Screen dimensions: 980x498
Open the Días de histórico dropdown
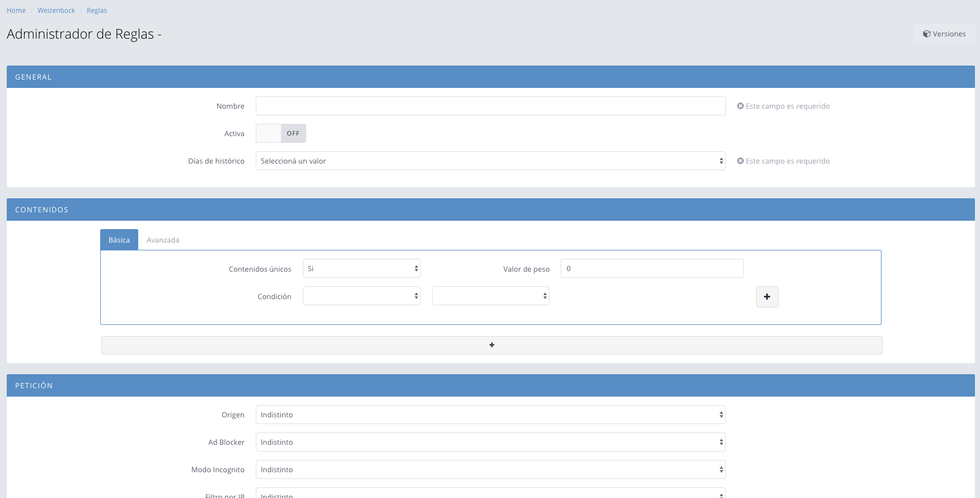point(491,161)
